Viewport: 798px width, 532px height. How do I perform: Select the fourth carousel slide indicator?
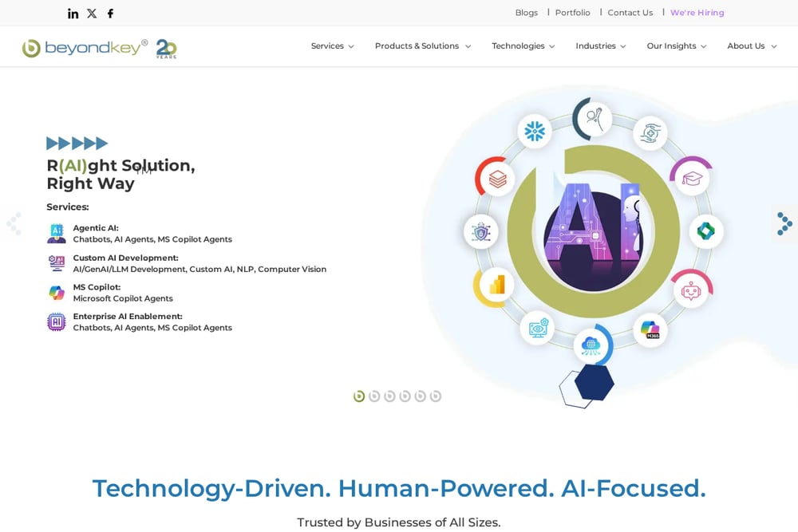click(405, 396)
